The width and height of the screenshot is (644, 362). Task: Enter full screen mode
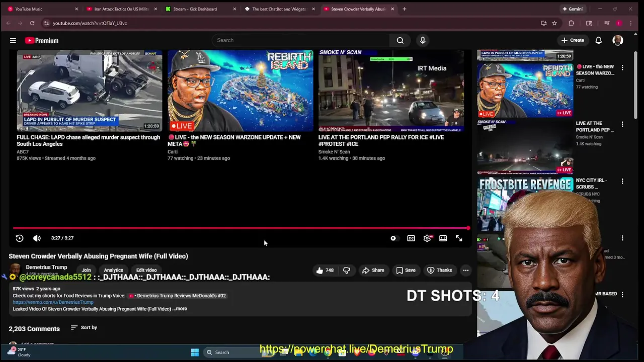pos(459,238)
